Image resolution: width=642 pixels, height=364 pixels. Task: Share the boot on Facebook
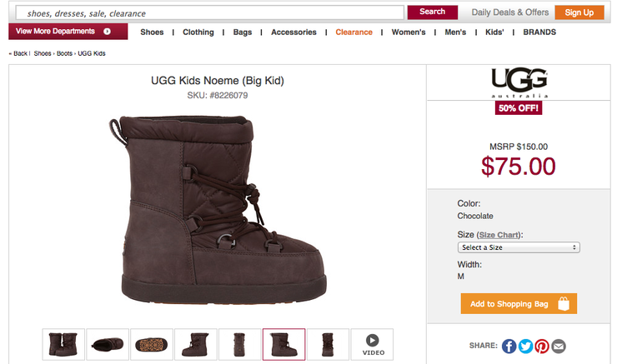coord(509,347)
